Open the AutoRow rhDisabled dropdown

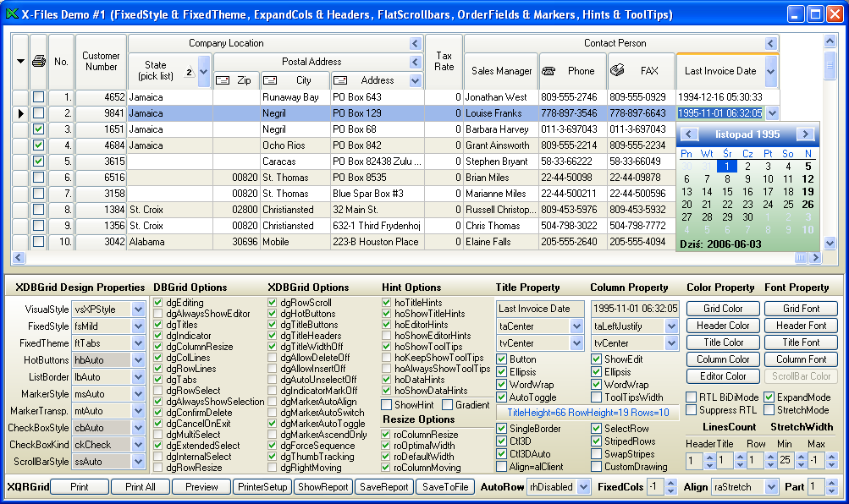point(582,487)
